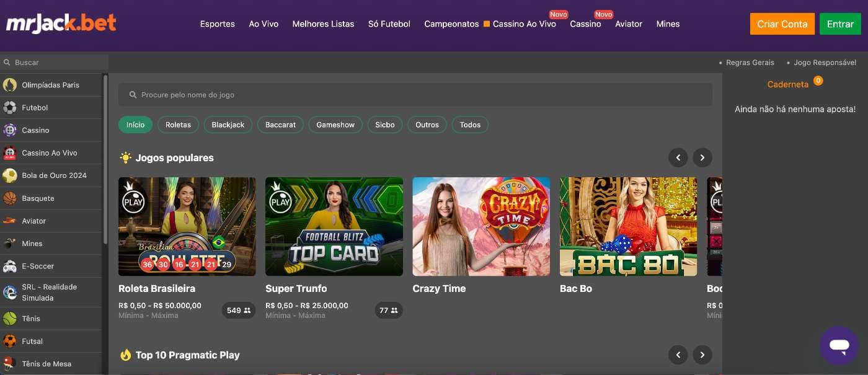The image size is (868, 375).
Task: Open Cassino Ao Vivo in top navigation
Action: point(524,24)
